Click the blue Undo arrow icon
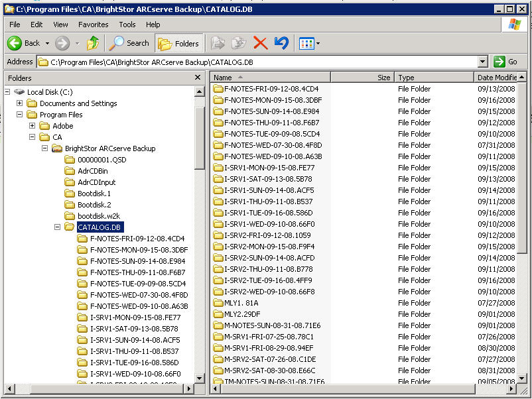This screenshot has height=399, width=532. coord(281,43)
